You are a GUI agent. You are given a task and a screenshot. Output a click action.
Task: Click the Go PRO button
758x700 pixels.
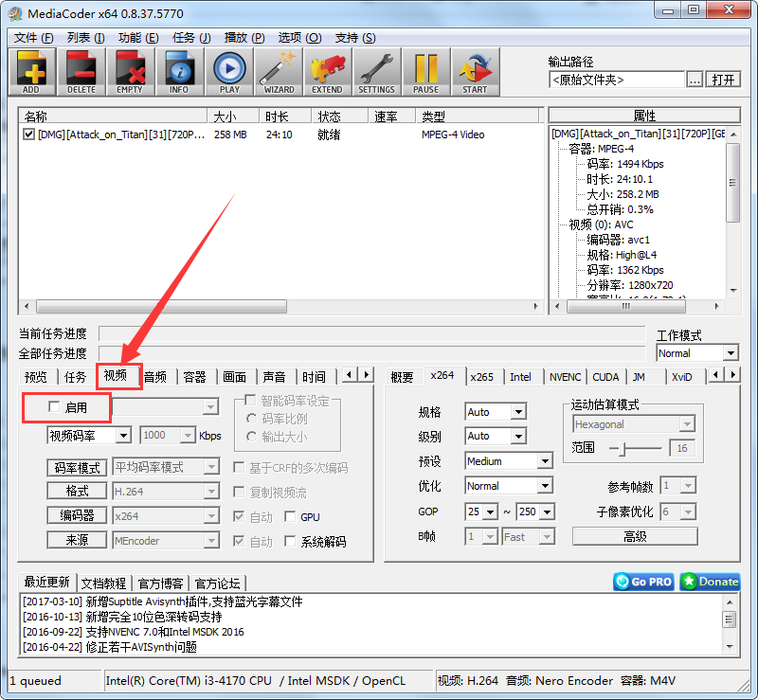coord(642,583)
